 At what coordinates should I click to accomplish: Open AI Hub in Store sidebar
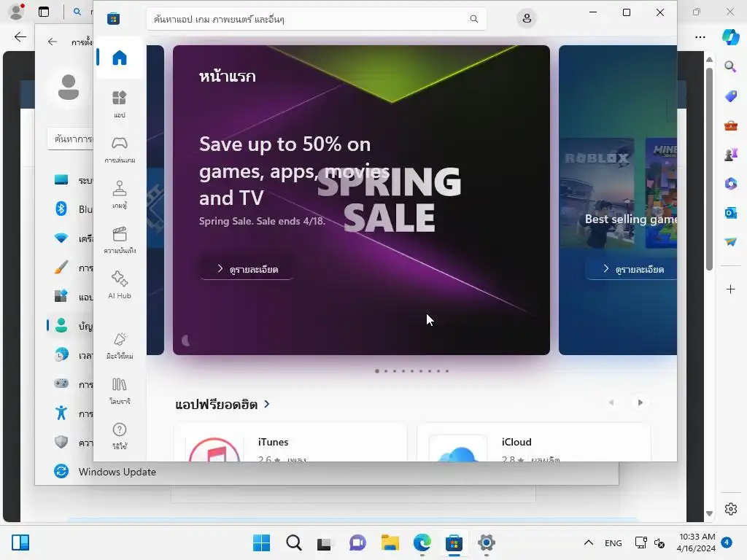[x=120, y=285]
